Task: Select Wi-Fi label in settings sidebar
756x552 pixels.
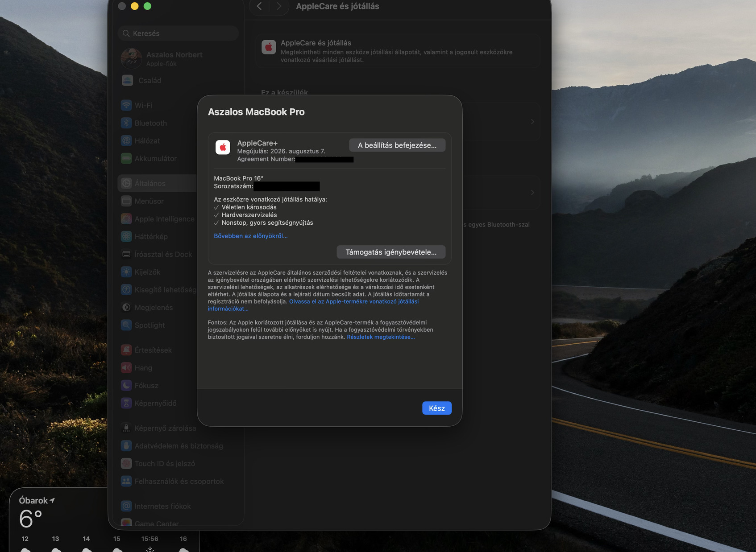Action: (144, 106)
